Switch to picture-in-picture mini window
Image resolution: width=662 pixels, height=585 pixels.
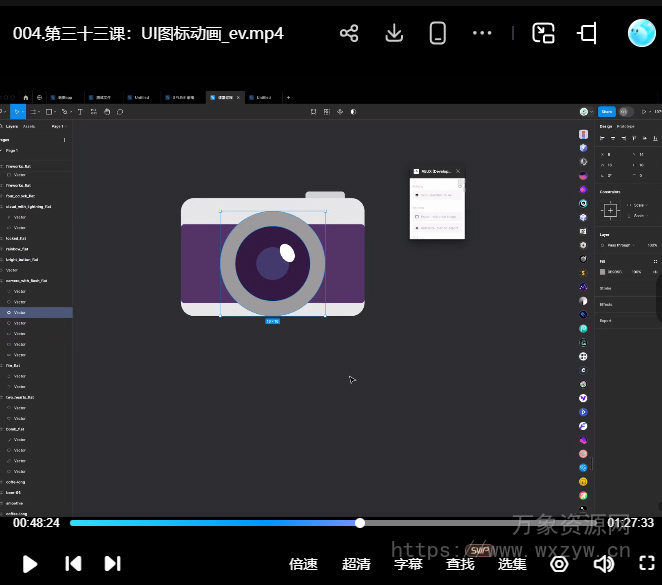click(x=543, y=34)
